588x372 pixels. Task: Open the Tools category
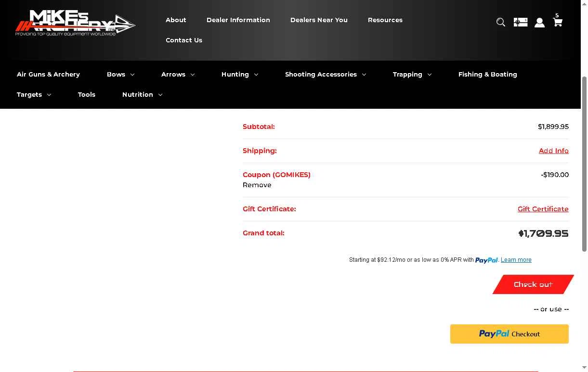[87, 94]
